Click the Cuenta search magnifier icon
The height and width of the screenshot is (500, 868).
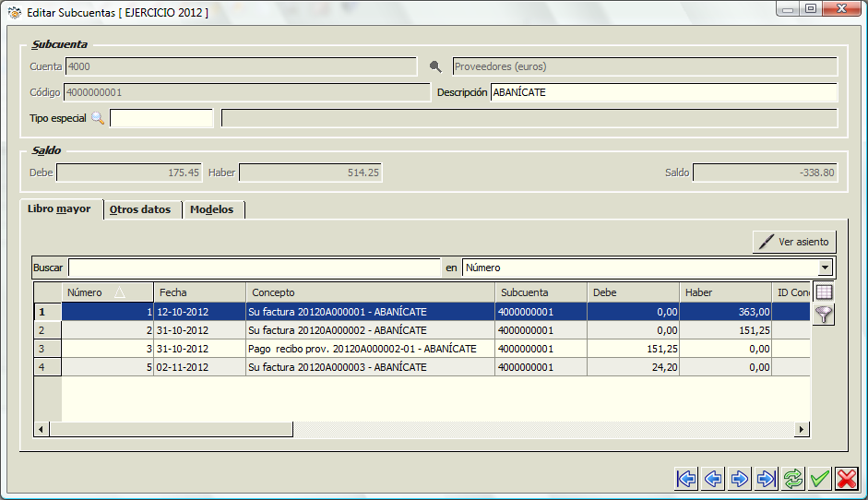pos(435,67)
